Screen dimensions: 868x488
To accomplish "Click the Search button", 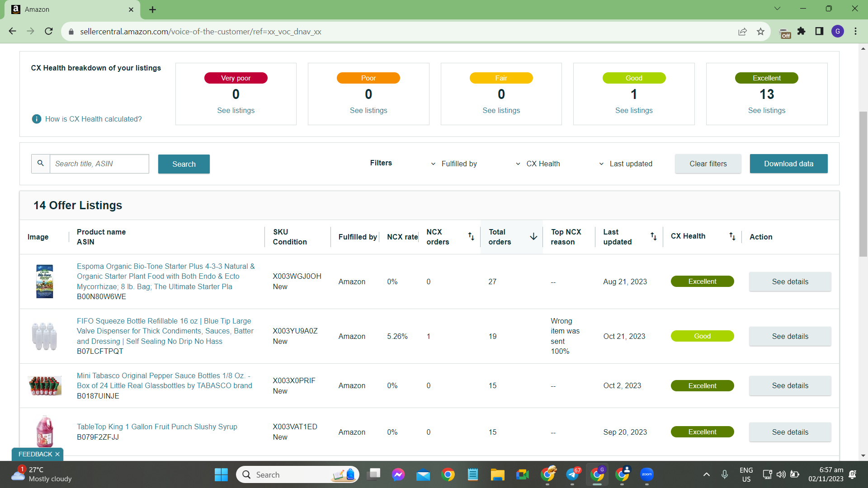I will 184,164.
